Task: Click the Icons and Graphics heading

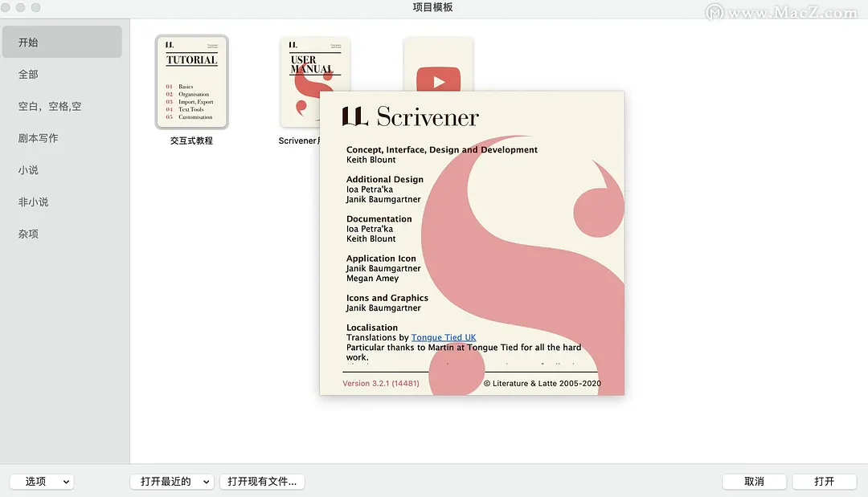Action: (x=387, y=298)
